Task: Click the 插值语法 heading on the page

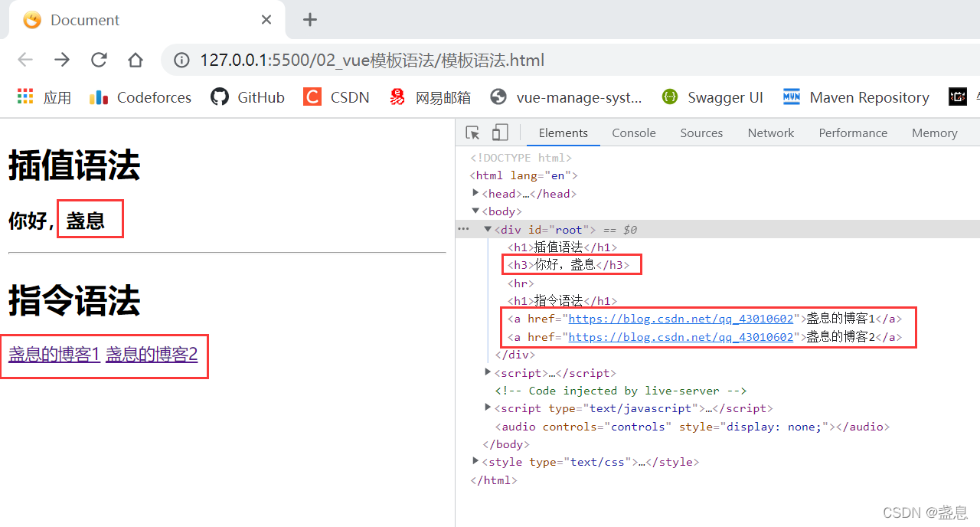Action: (74, 165)
